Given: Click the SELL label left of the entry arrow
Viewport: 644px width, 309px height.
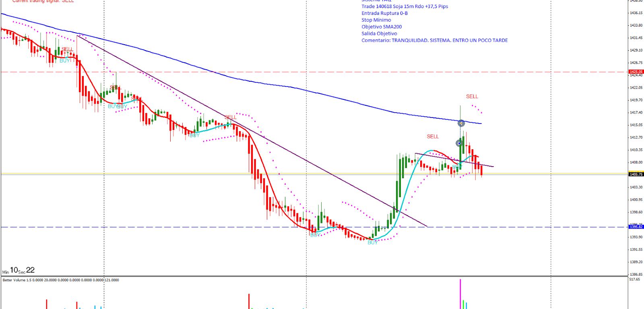Looking at the screenshot, I should 433,137.
